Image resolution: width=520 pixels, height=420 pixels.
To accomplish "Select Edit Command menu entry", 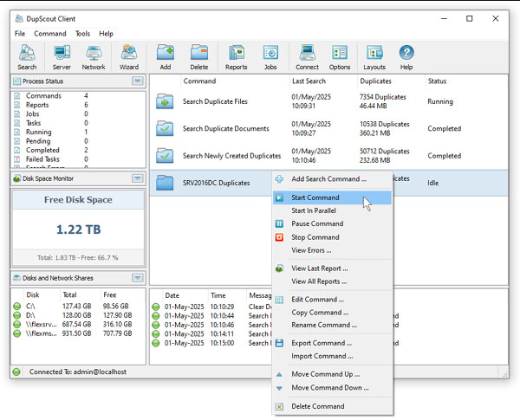I will coord(332,300).
